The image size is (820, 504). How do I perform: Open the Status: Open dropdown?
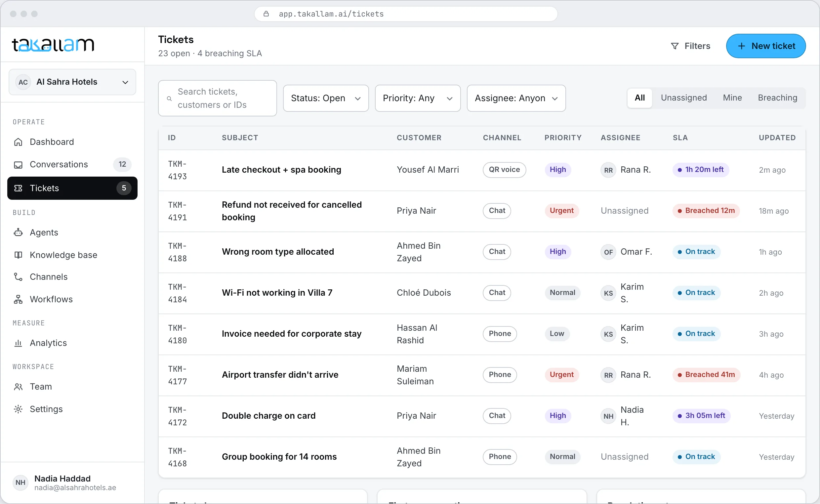[x=326, y=98]
